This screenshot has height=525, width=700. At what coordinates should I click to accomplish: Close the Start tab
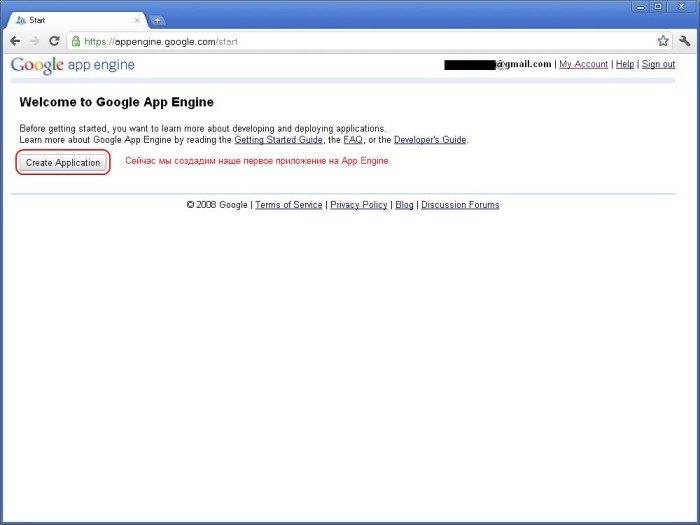(x=137, y=20)
